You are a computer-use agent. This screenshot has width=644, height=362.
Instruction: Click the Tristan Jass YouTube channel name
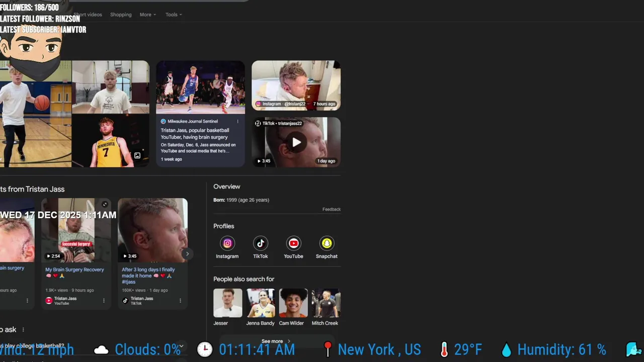[65, 299]
